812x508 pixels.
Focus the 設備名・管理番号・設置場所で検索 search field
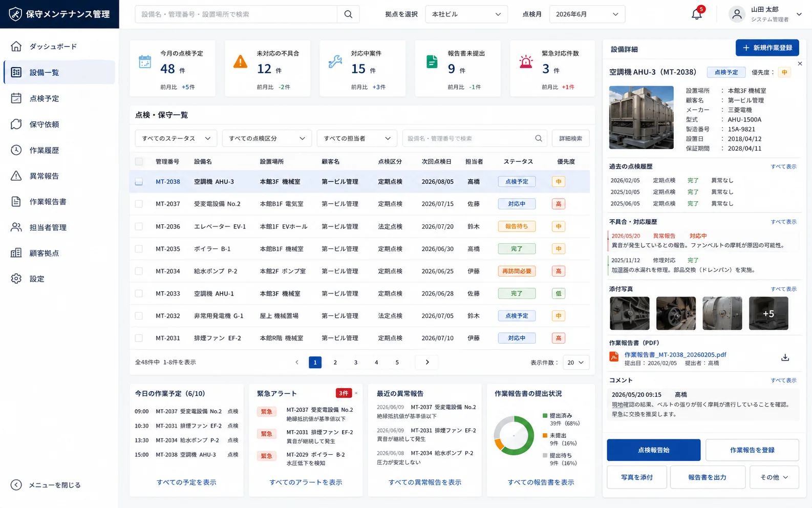236,14
